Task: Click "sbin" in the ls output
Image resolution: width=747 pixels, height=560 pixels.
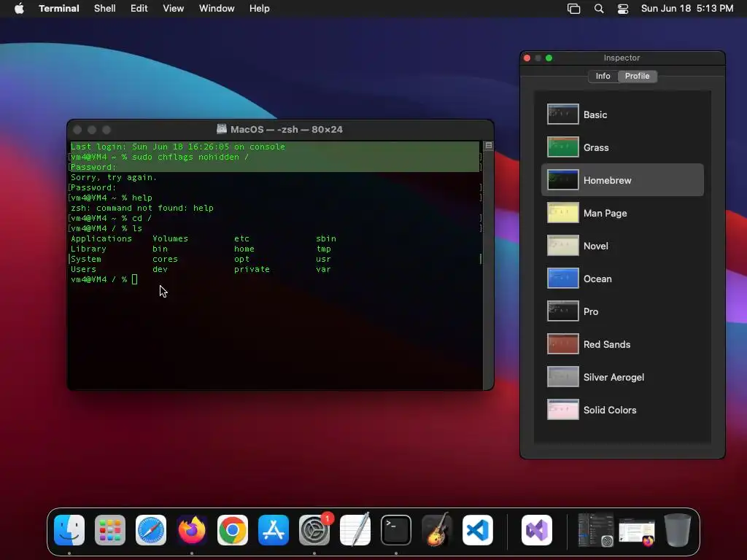Action: 326,238
